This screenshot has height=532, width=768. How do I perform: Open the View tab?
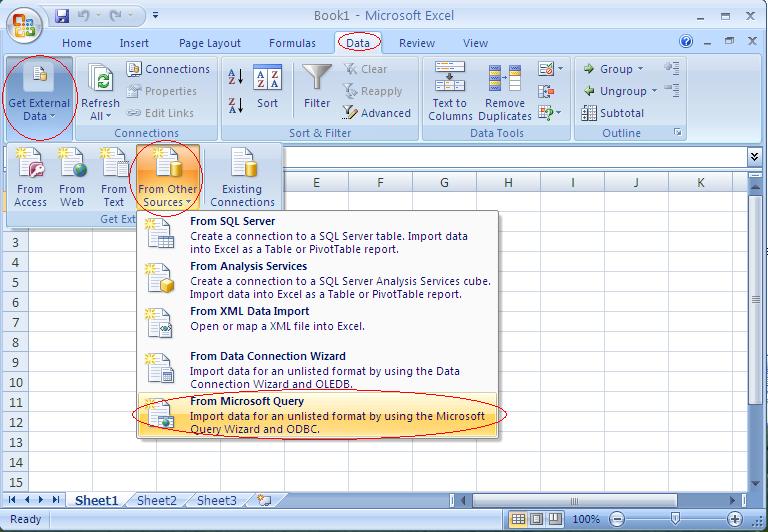[475, 43]
